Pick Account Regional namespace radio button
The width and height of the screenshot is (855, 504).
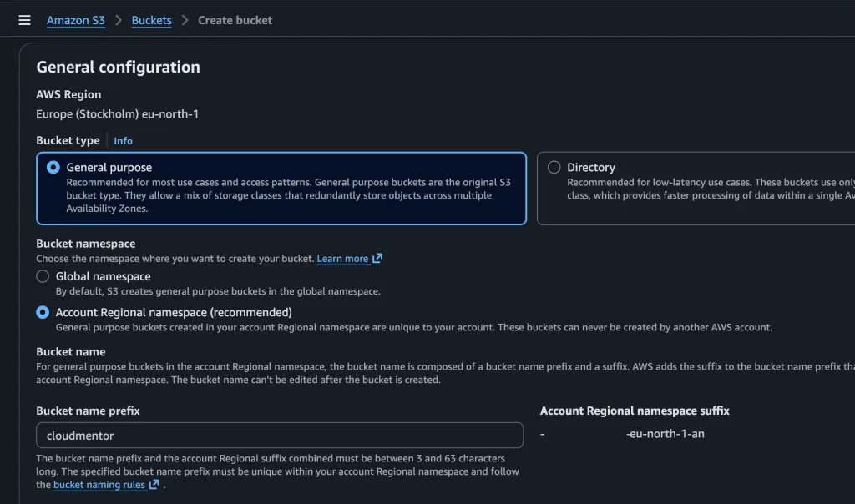pos(43,312)
